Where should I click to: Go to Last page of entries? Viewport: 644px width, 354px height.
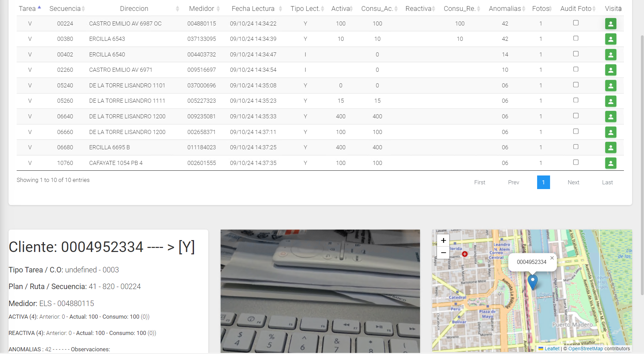point(607,182)
